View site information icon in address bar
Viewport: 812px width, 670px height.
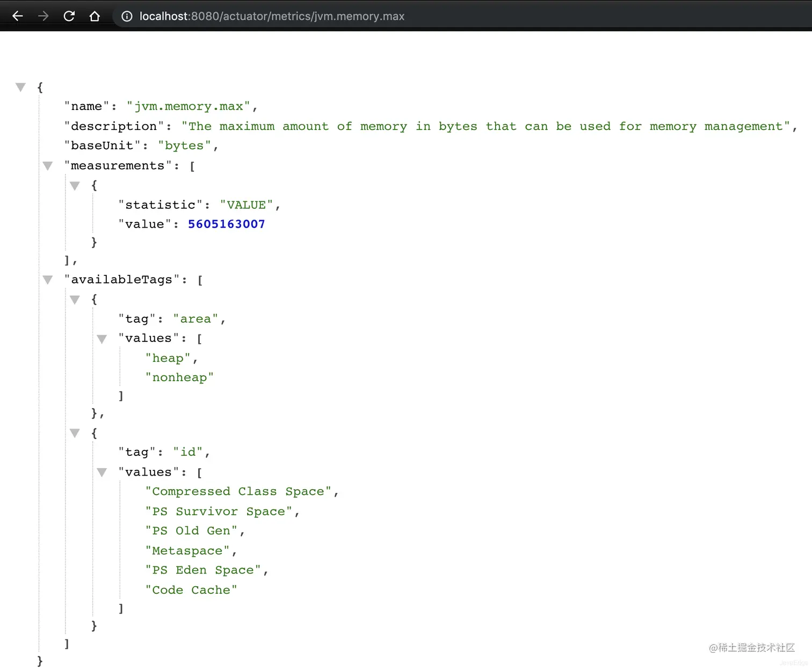tap(127, 16)
